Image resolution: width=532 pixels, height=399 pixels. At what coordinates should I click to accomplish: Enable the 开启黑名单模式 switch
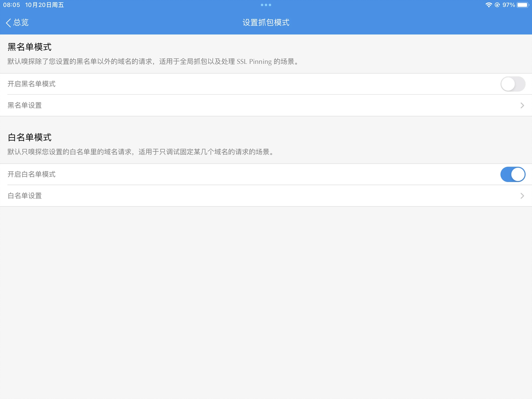click(x=513, y=84)
